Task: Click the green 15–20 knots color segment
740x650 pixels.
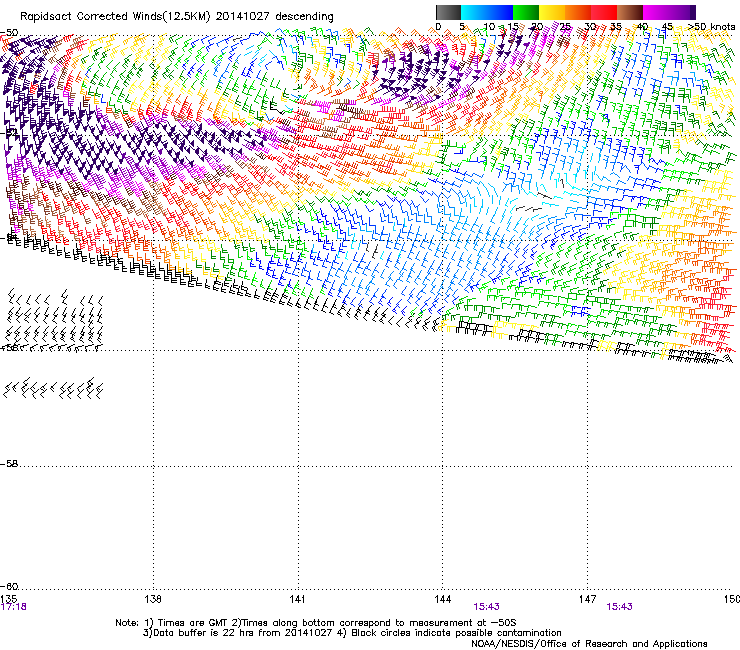Action: click(x=526, y=12)
